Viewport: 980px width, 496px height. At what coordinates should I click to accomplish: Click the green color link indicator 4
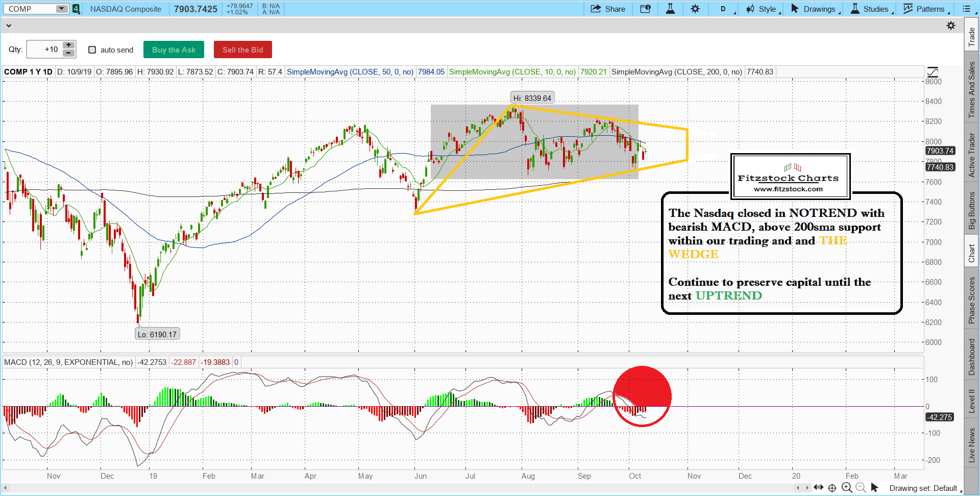(x=76, y=9)
